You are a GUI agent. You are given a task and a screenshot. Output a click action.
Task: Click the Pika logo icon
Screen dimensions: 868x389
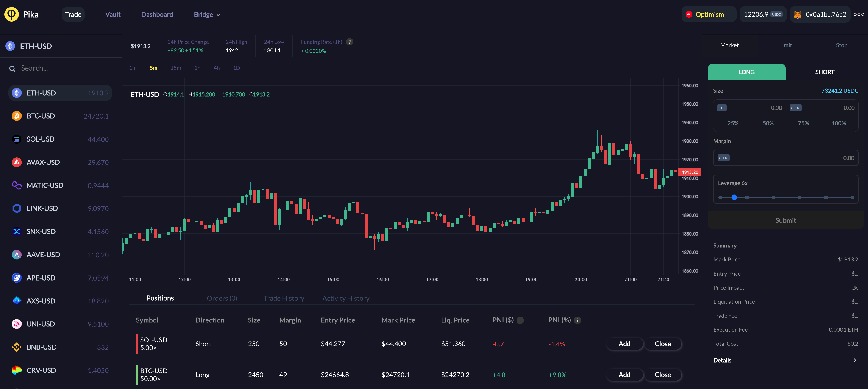click(11, 14)
